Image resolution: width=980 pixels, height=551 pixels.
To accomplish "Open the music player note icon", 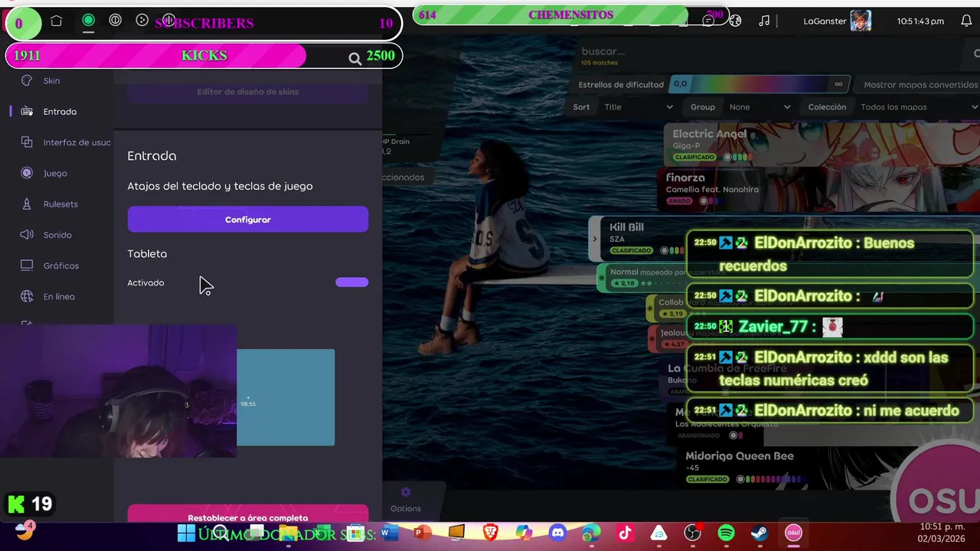I will coord(763,21).
